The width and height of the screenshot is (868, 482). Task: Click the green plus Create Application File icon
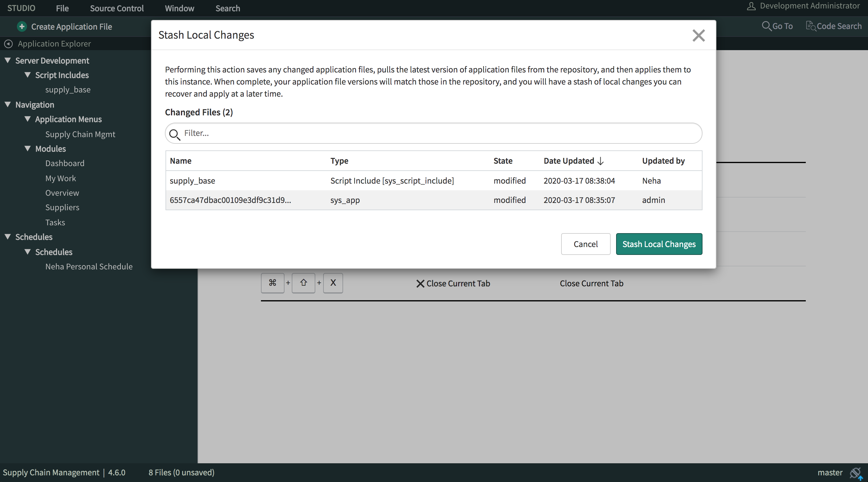22,26
